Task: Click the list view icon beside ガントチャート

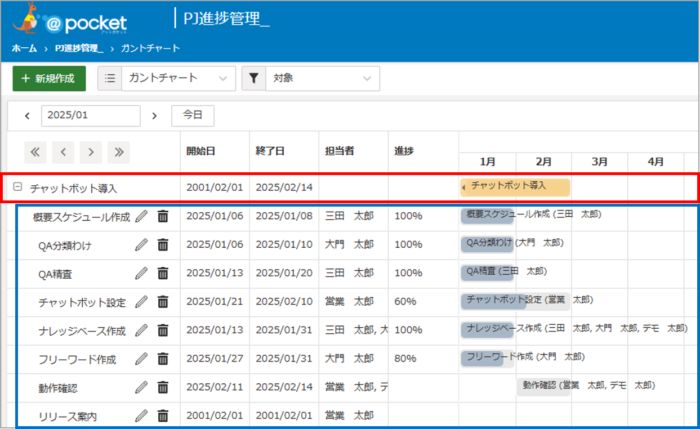Action: click(x=110, y=79)
